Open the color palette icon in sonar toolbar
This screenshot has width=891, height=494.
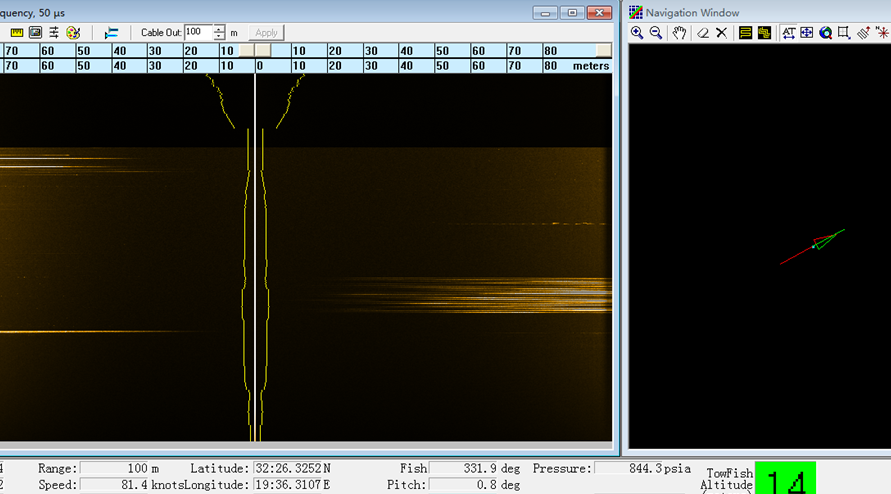pos(72,33)
